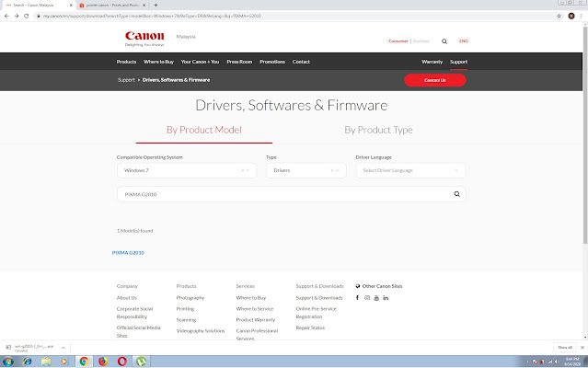The width and height of the screenshot is (588, 368).
Task: Open Firefox from the taskbar
Action: [x=103, y=362]
